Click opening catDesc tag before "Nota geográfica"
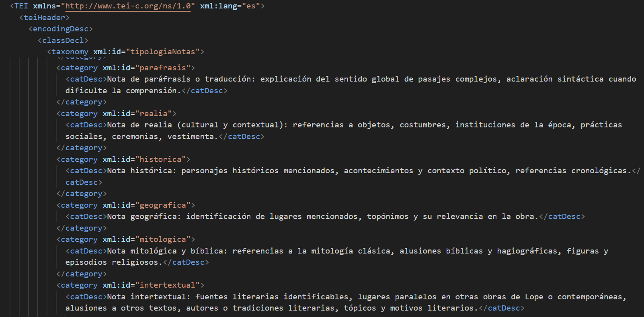644x317 pixels. click(x=86, y=217)
